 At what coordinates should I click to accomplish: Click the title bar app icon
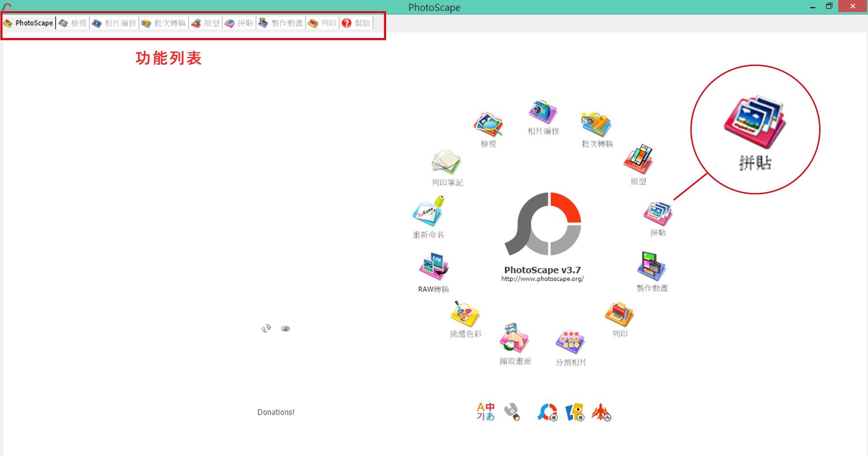click(6, 6)
